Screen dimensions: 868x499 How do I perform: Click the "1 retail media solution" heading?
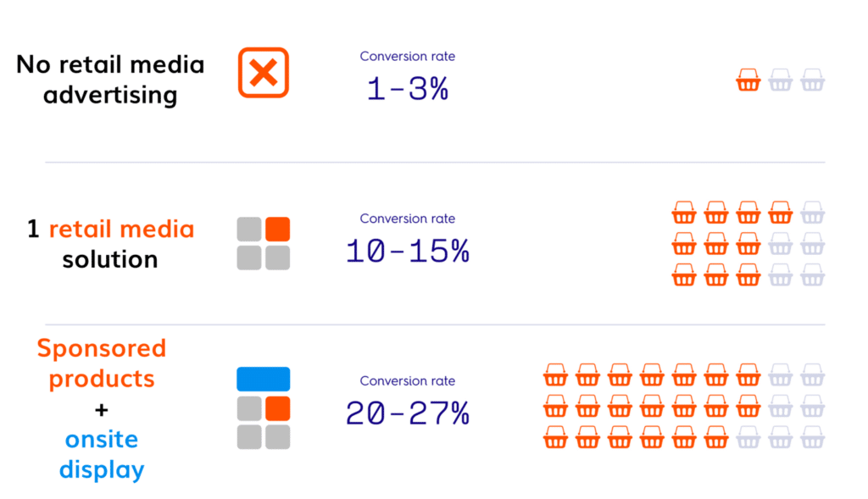pos(110,243)
